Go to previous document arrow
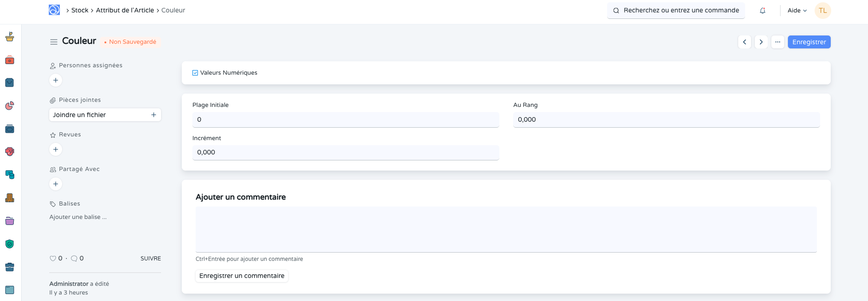 (745, 42)
